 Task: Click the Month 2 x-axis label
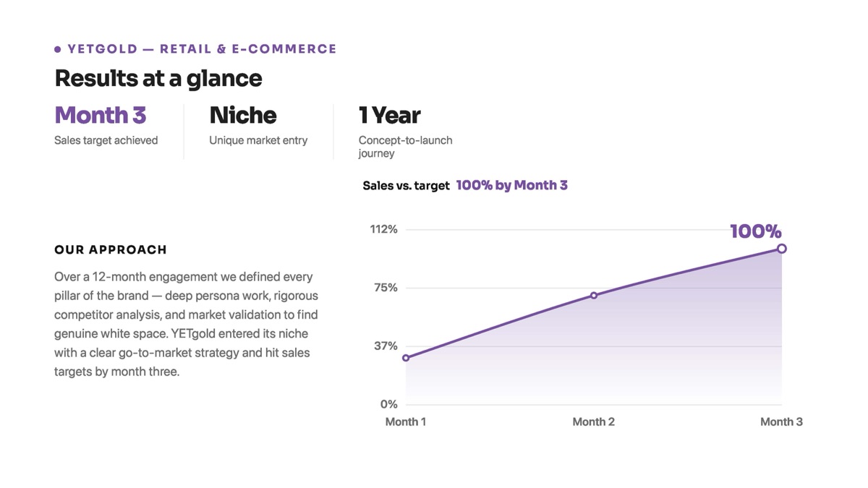[x=594, y=421]
